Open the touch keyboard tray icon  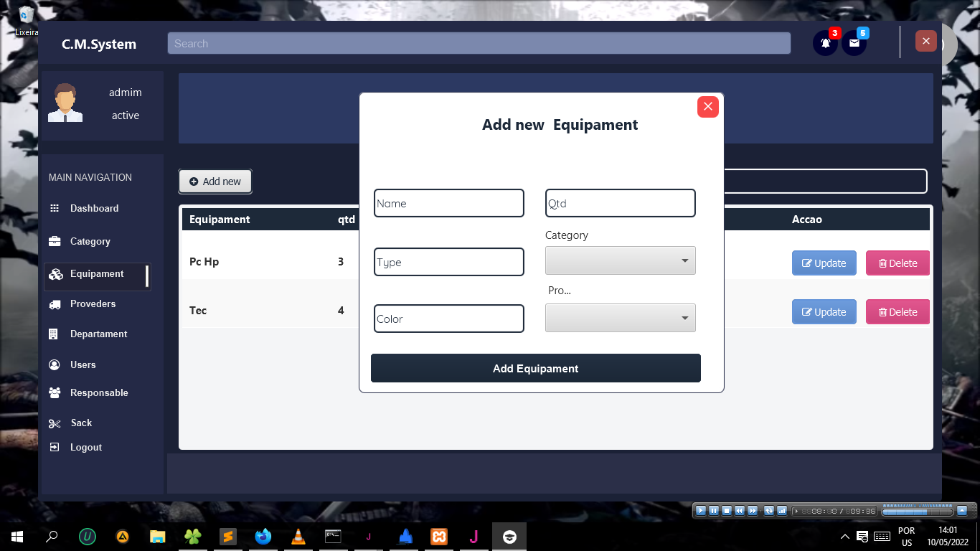(x=882, y=537)
